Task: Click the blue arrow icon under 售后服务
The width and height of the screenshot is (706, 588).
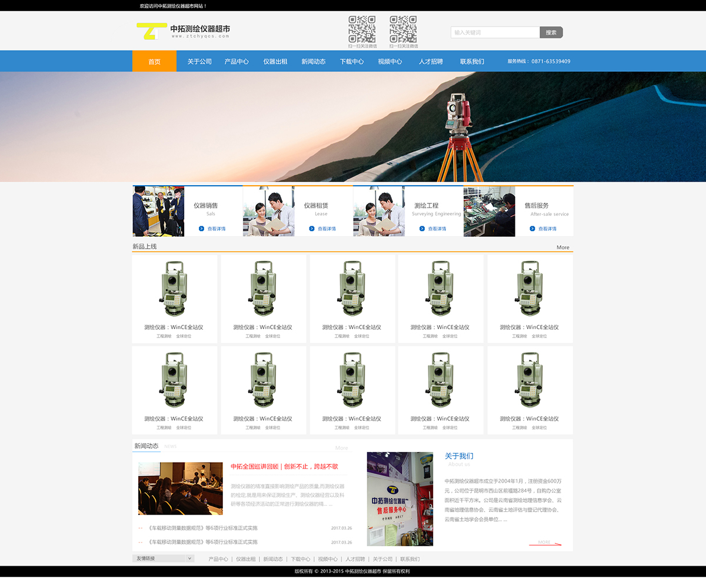Action: 532,229
